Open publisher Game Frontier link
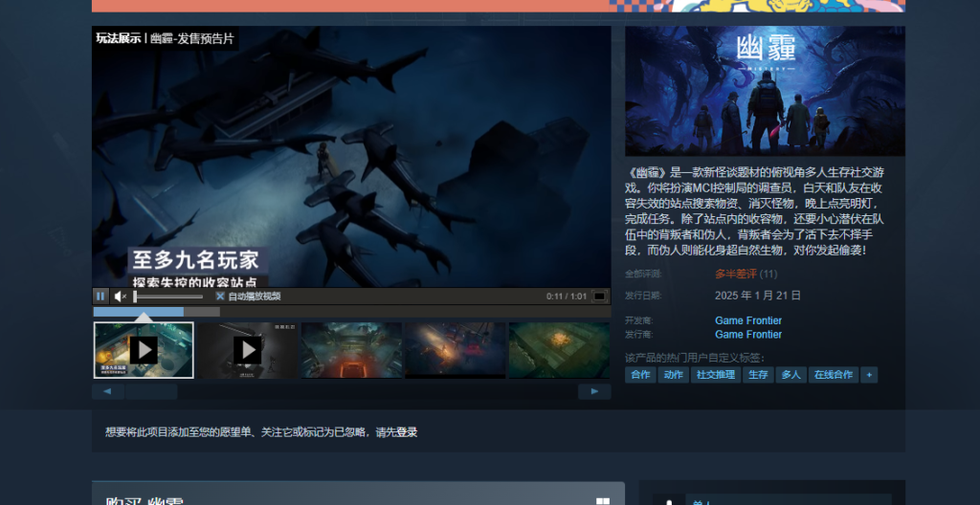The width and height of the screenshot is (980, 505). [748, 335]
